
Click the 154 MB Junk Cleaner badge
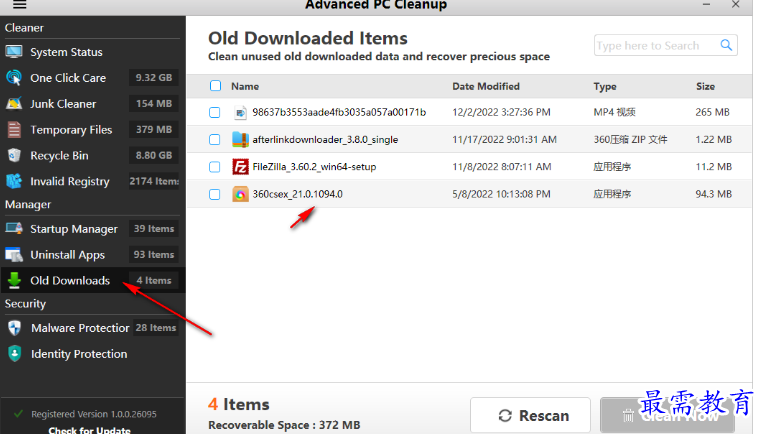click(154, 104)
